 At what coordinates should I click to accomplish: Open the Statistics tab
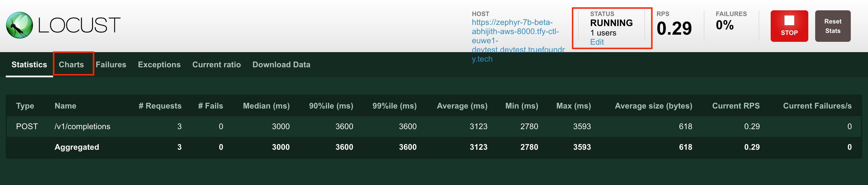coord(29,65)
